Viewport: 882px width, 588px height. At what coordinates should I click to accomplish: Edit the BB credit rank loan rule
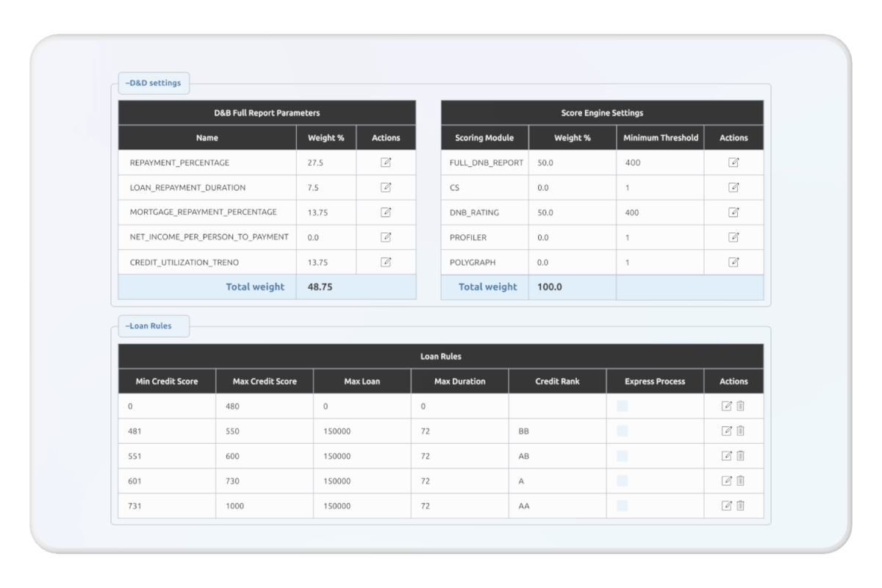click(x=727, y=431)
